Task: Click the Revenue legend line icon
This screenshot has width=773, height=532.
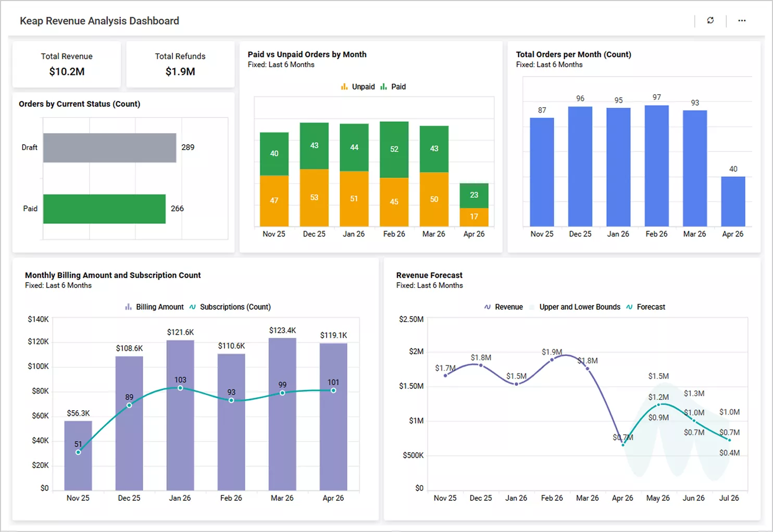Action: coord(488,307)
